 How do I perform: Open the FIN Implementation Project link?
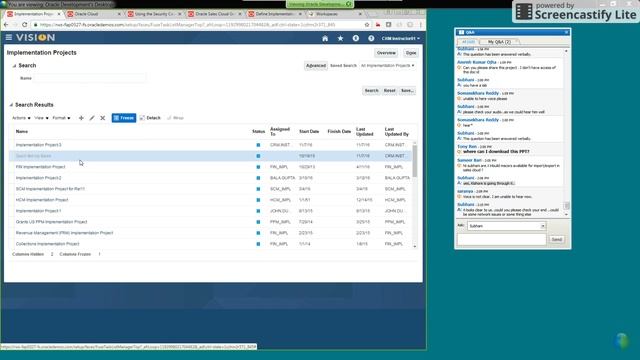pyautogui.click(x=40, y=167)
